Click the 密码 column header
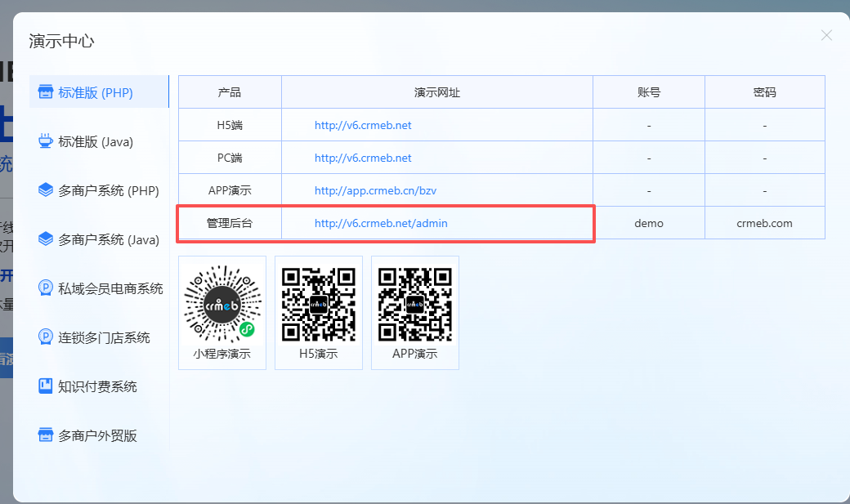This screenshot has width=850, height=504. click(764, 92)
